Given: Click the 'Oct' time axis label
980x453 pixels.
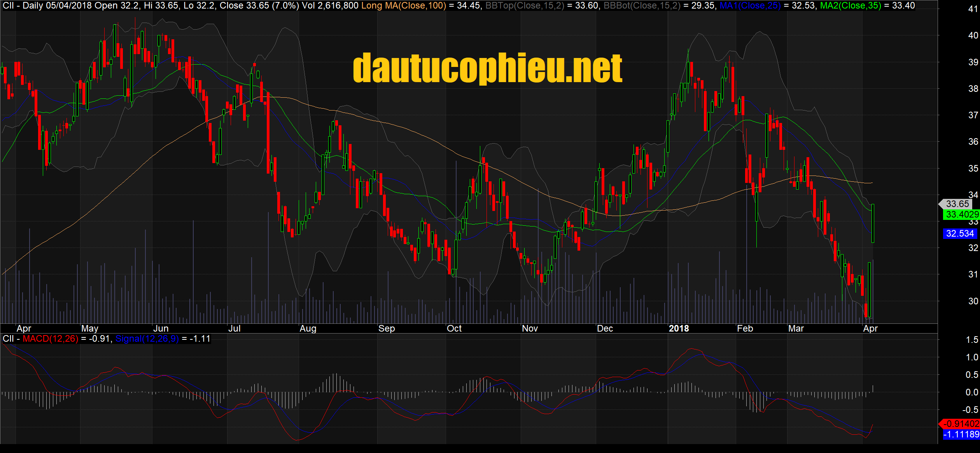Looking at the screenshot, I should click(454, 328).
